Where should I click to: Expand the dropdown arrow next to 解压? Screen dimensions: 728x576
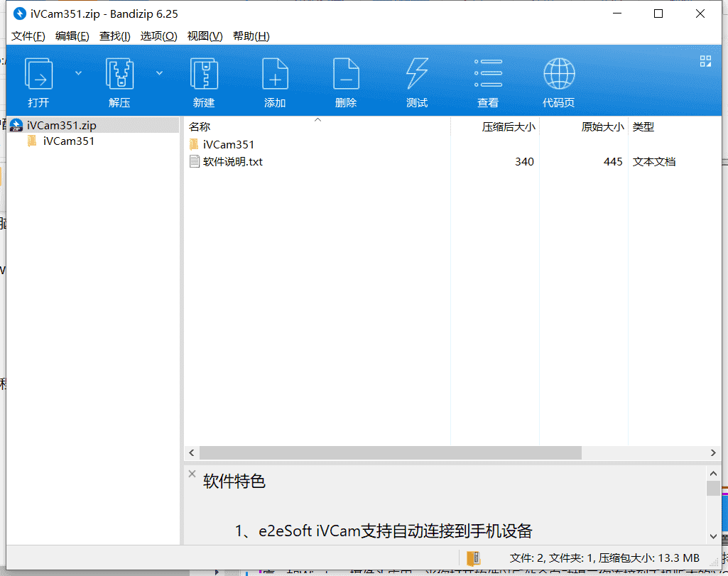click(x=159, y=73)
